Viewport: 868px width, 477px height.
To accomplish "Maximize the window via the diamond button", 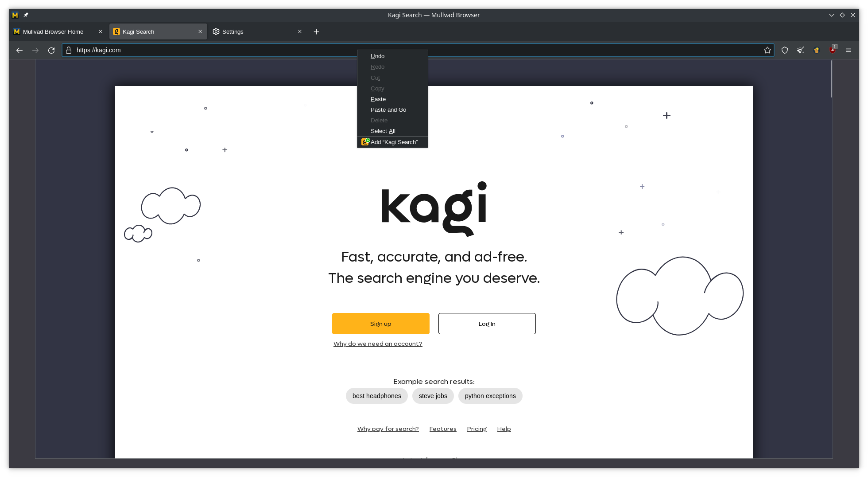I will [x=842, y=15].
